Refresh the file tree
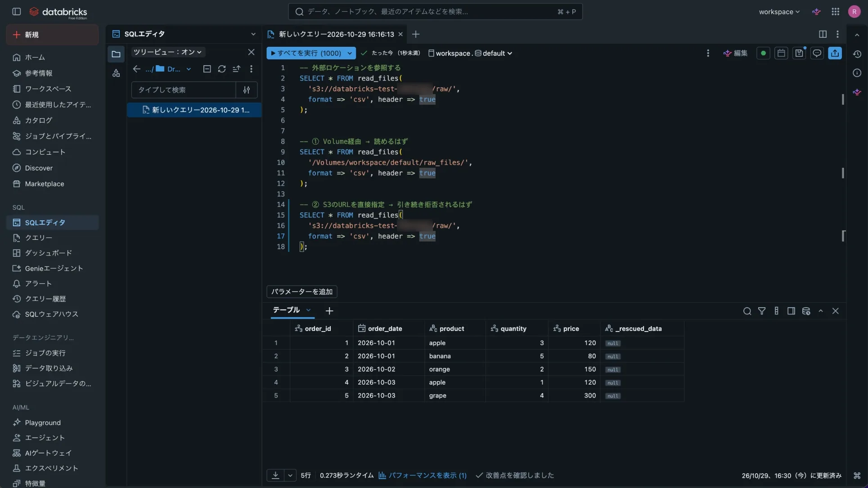 click(222, 69)
